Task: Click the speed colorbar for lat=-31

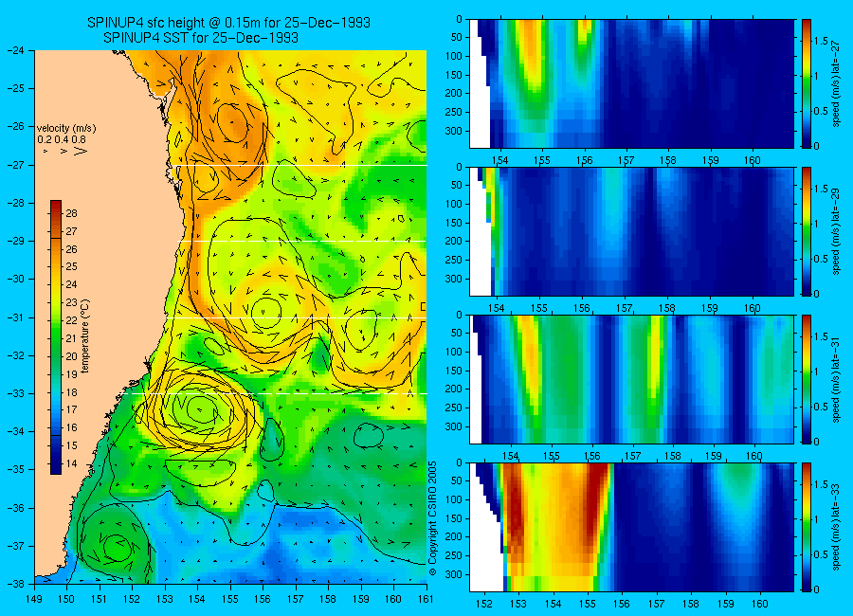Action: click(x=806, y=379)
